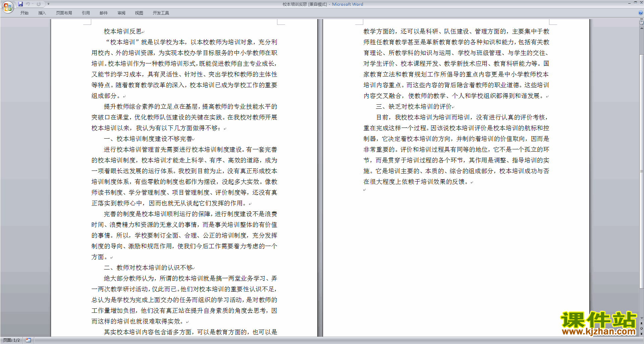Click heading 二、教师对校本培训的认识不够

click(148, 268)
